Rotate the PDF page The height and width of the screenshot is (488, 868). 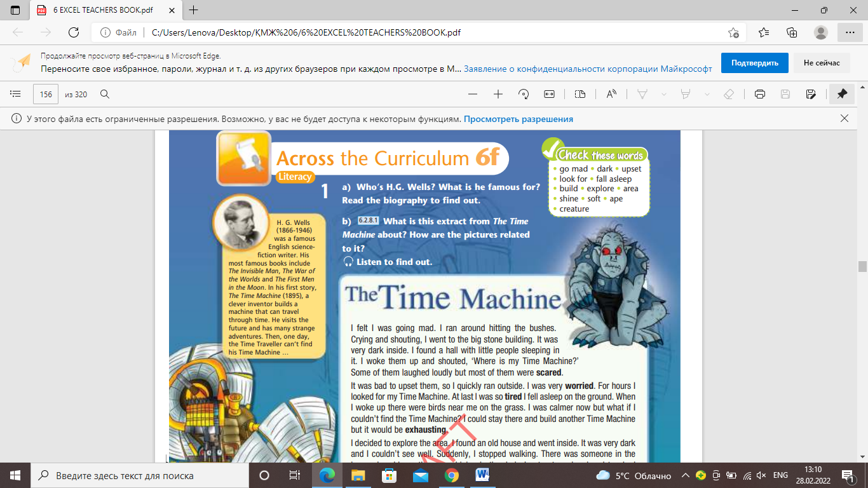(524, 94)
